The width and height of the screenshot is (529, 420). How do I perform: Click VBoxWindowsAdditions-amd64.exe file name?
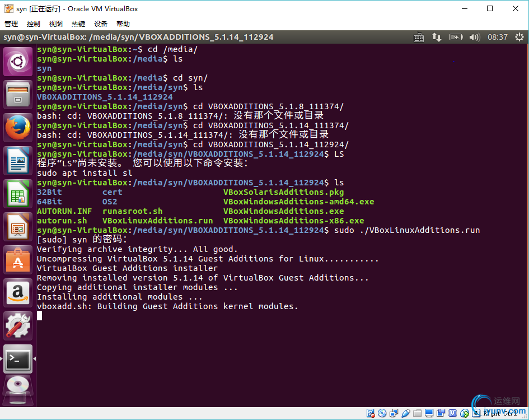298,202
